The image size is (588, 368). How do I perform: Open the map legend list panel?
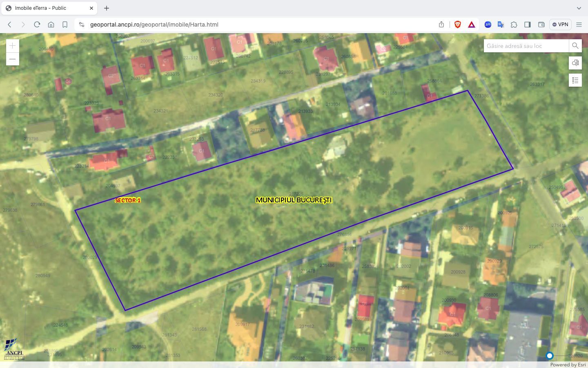(575, 80)
